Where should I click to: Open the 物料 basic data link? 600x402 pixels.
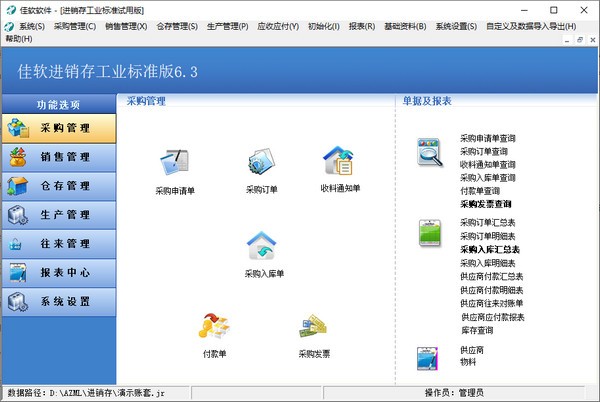tap(468, 362)
